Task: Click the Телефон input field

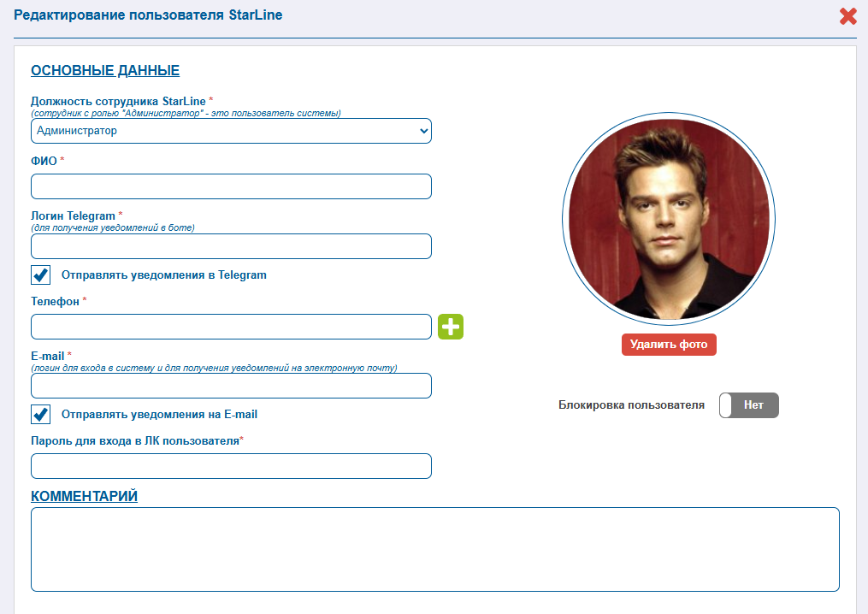Action: [231, 327]
